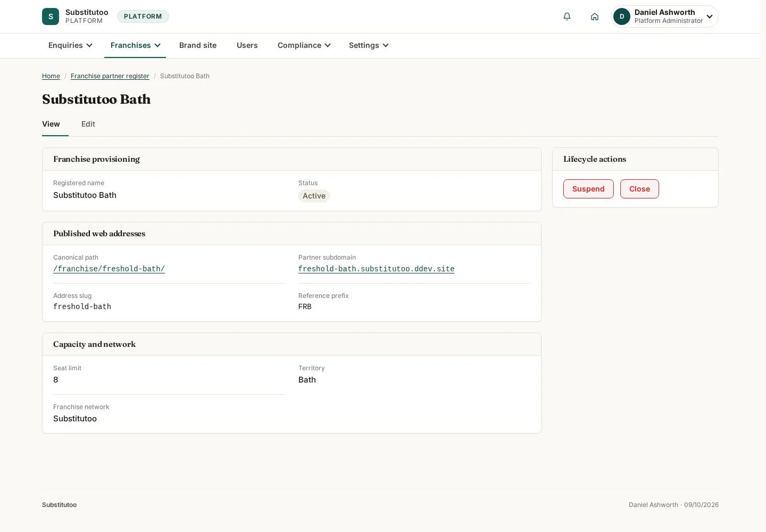Click the Lifecycle actions panel heading

(595, 159)
